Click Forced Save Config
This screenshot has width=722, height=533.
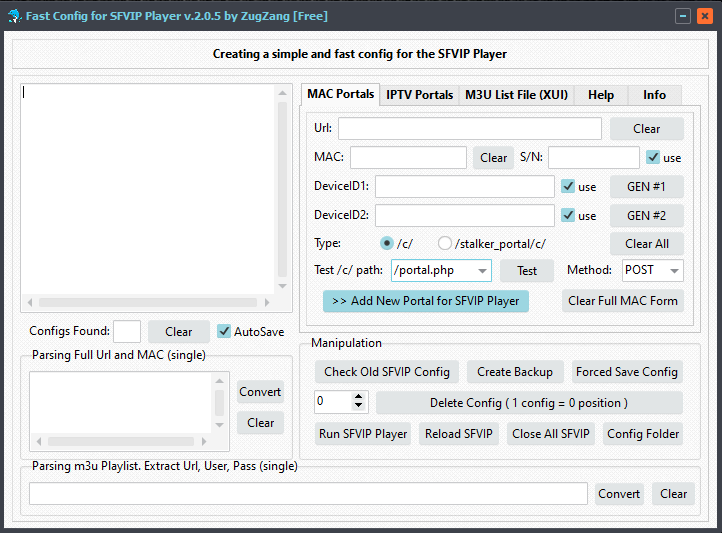point(627,372)
